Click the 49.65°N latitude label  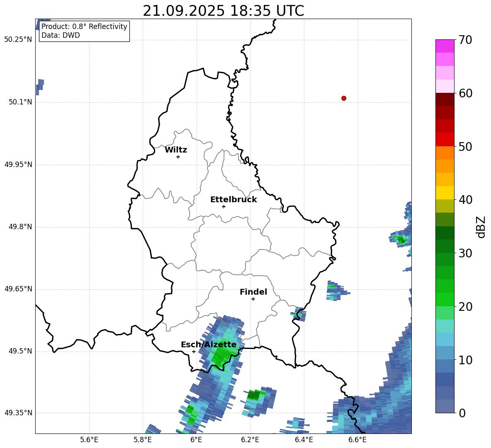pos(18,289)
